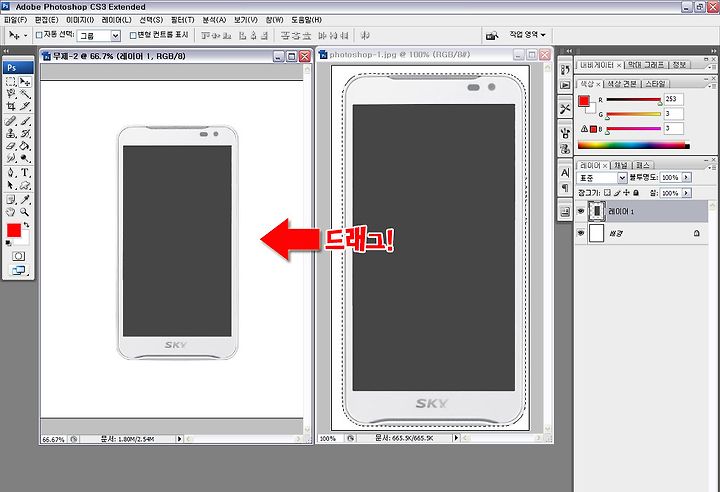This screenshot has height=492, width=720.
Task: Hide 레이어 1 with eye icon
Action: click(581, 211)
